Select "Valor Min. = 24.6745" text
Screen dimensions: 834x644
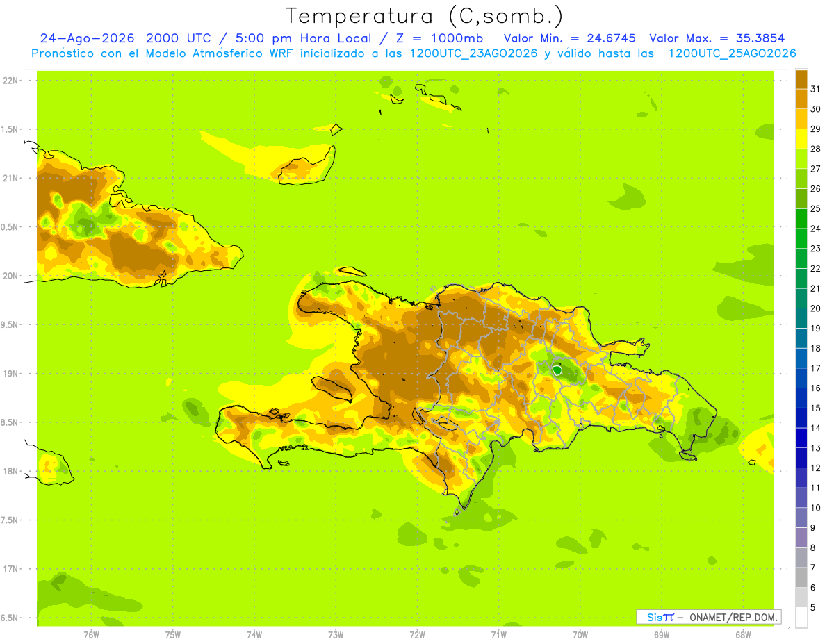pyautogui.click(x=570, y=38)
